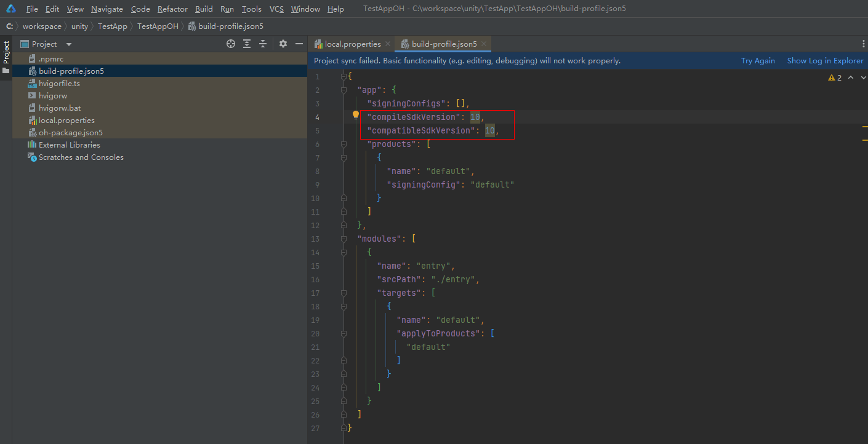The width and height of the screenshot is (868, 444).
Task: Click the "srcPath" key on line 16
Action: [x=401, y=279]
